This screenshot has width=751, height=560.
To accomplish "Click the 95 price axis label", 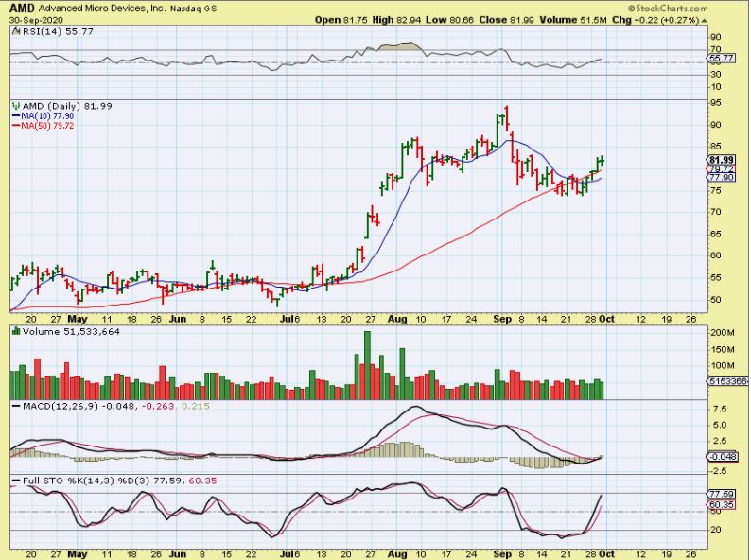I will click(716, 103).
